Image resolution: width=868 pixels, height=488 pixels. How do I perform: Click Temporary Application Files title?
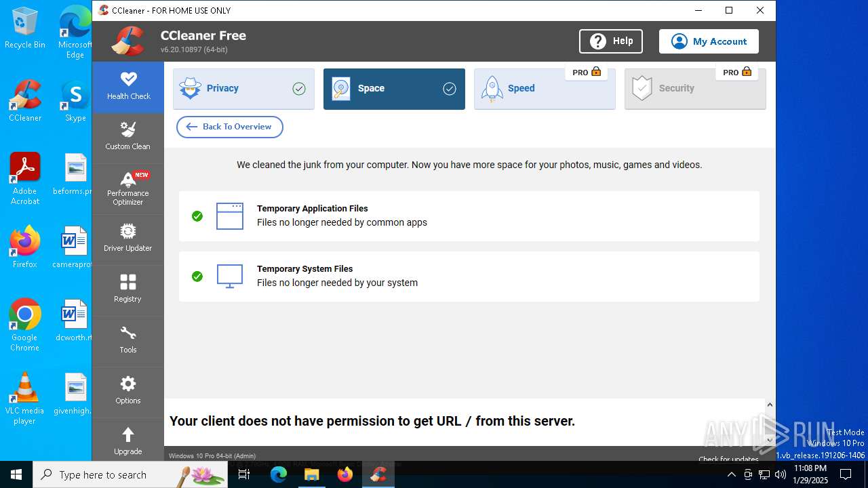[x=313, y=209]
